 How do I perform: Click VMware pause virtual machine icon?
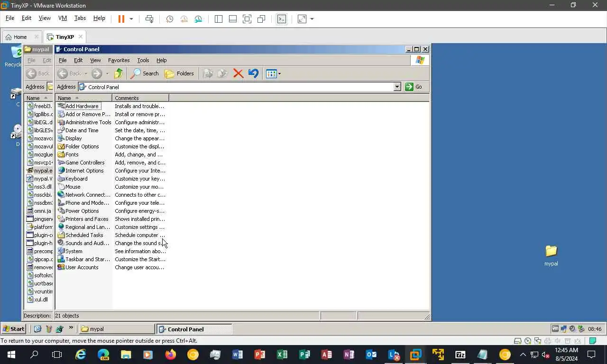121,19
